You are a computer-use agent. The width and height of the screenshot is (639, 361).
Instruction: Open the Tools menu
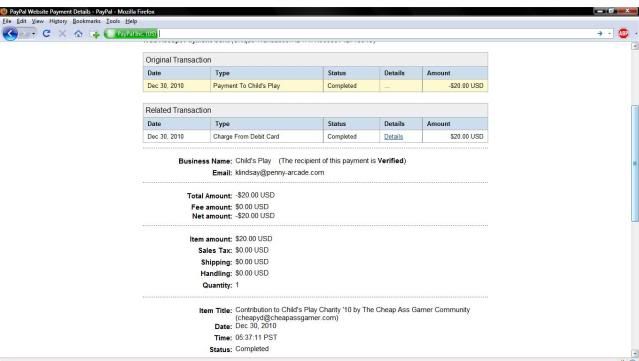(x=113, y=21)
